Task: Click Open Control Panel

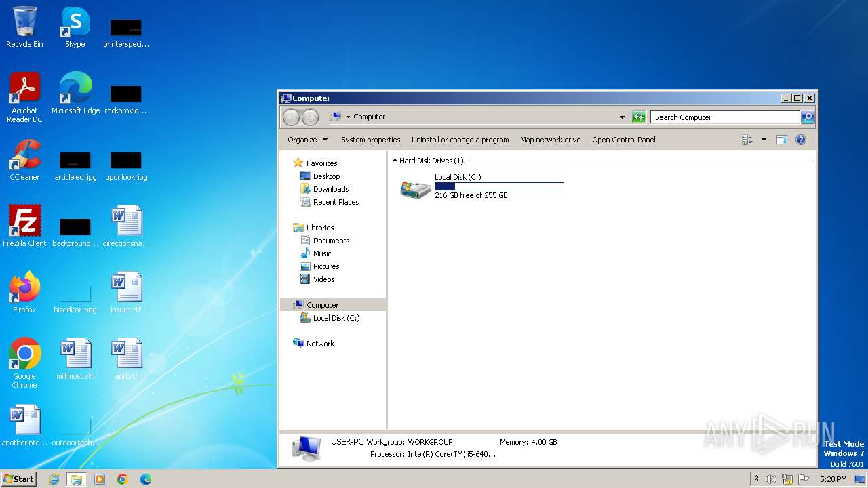Action: tap(623, 140)
